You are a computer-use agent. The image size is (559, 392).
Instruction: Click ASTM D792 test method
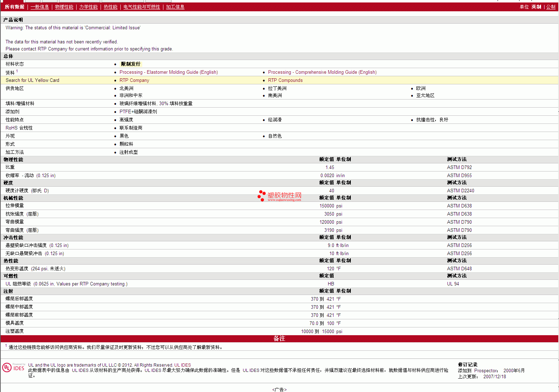[459, 168]
